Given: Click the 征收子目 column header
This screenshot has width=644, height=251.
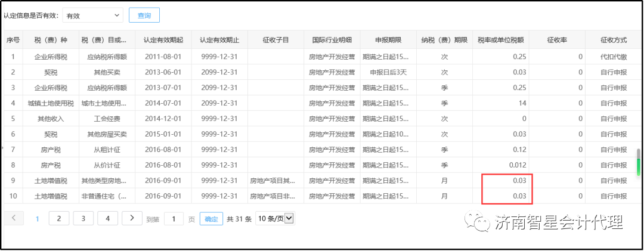Looking at the screenshot, I should (275, 40).
